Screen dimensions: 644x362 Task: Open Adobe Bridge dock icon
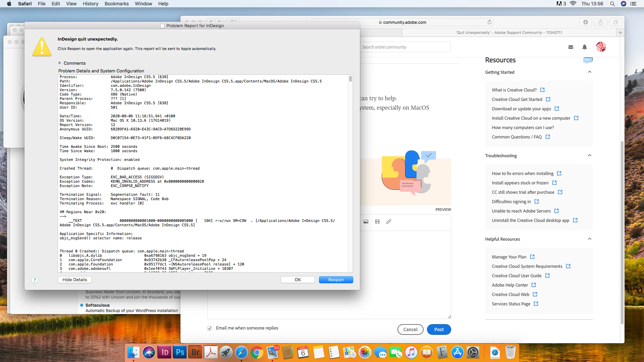tap(196, 352)
